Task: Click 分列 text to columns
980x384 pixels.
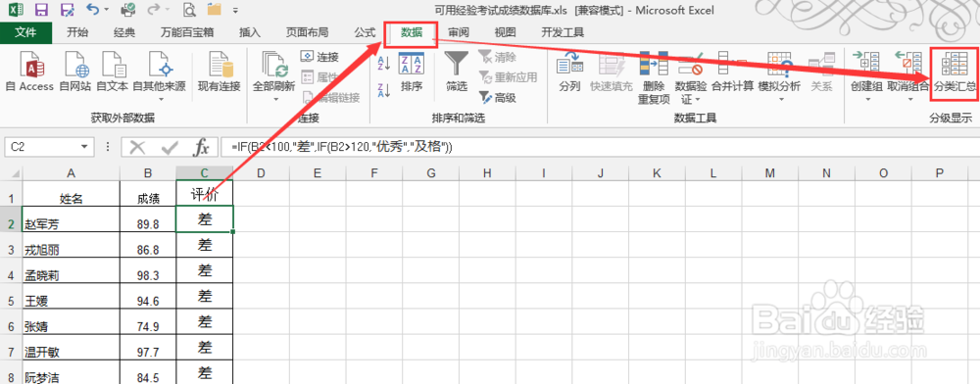Action: coord(569,72)
